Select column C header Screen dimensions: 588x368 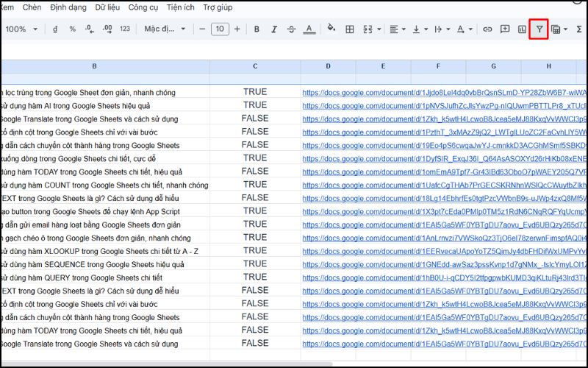(255, 66)
